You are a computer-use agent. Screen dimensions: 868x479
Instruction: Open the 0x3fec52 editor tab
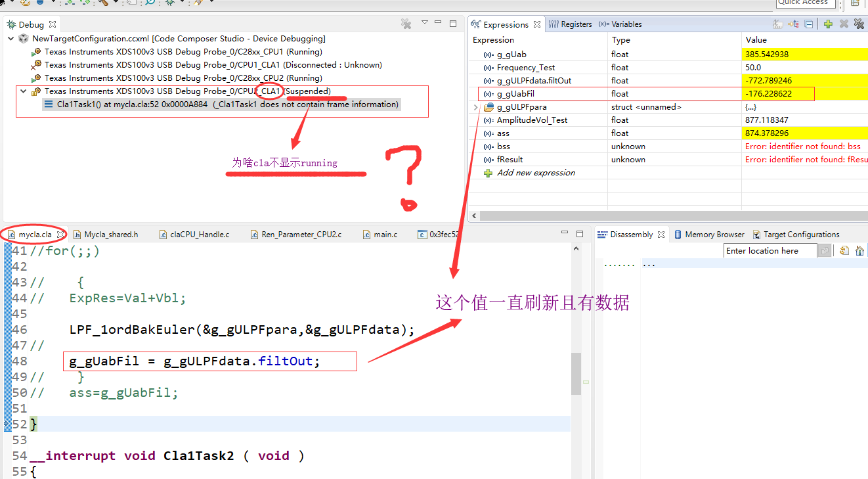[x=439, y=235]
